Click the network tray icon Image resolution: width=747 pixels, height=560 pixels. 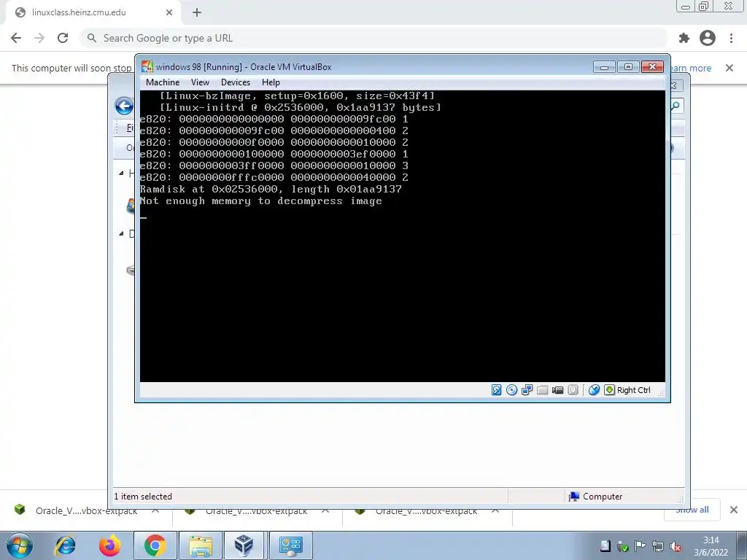tap(658, 546)
